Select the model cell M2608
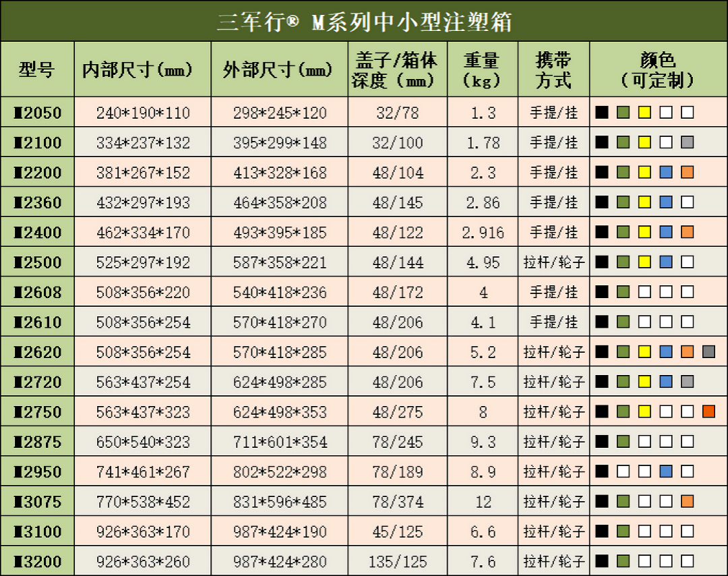The image size is (728, 576). click(37, 292)
